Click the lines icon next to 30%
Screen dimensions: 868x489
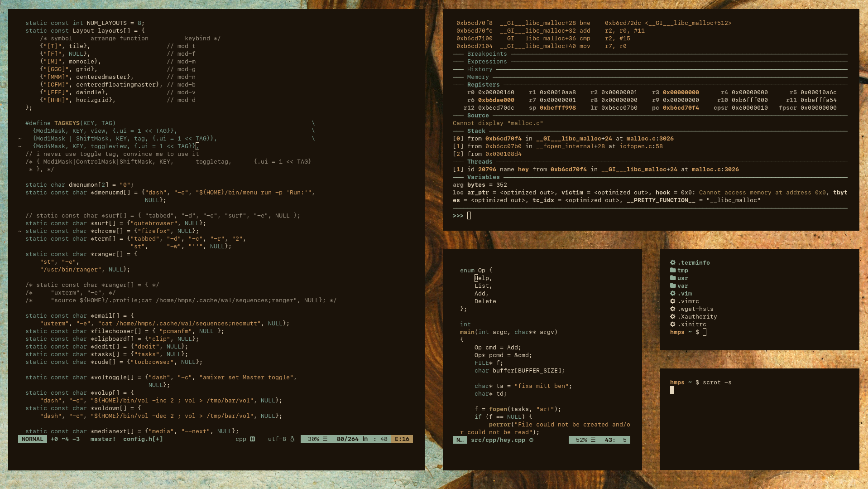pyautogui.click(x=325, y=439)
